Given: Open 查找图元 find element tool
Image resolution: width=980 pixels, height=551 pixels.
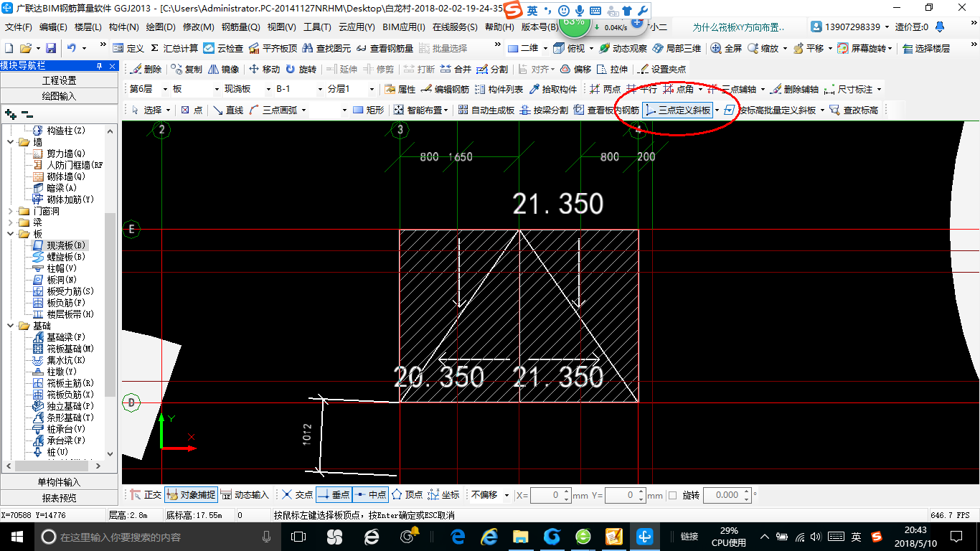Looking at the screenshot, I should click(326, 48).
